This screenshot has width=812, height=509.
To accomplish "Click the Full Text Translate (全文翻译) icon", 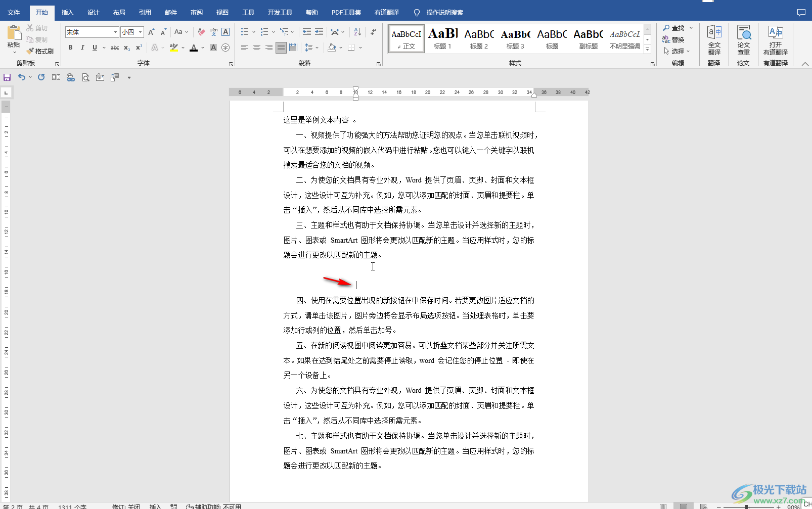I will 714,40.
